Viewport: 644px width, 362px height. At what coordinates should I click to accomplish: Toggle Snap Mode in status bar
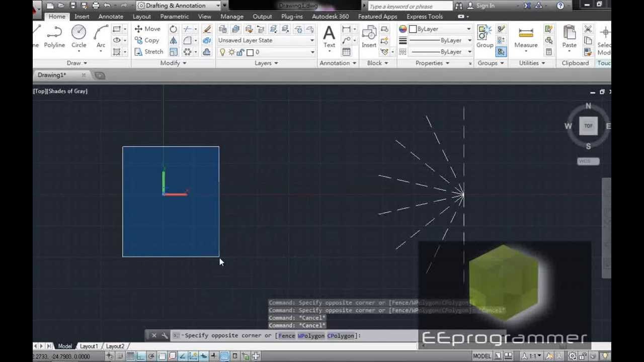tap(120, 356)
